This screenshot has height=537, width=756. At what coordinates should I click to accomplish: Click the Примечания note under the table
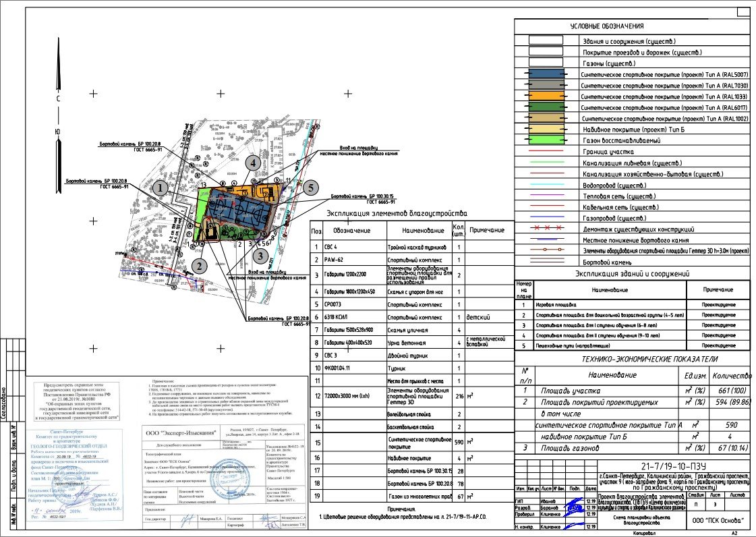click(401, 509)
